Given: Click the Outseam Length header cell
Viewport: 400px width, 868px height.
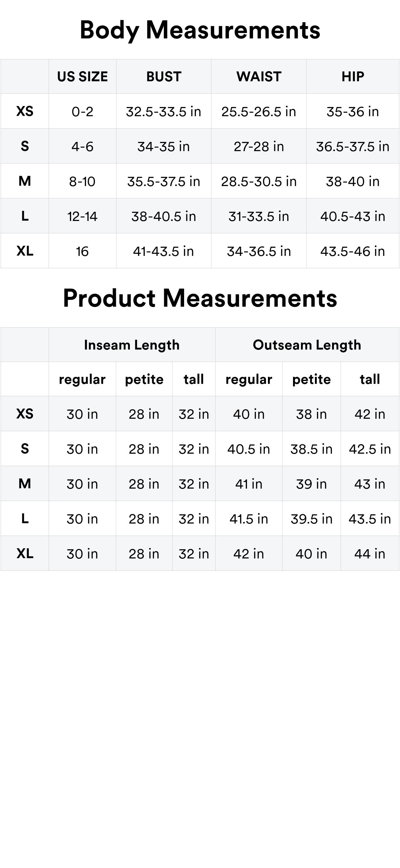Looking at the screenshot, I should [x=307, y=345].
